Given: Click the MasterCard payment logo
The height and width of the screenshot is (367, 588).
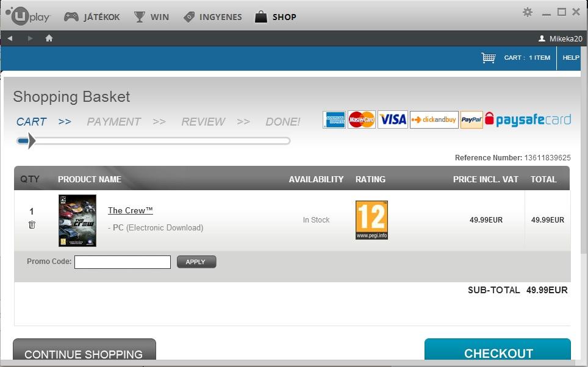Looking at the screenshot, I should [x=362, y=120].
